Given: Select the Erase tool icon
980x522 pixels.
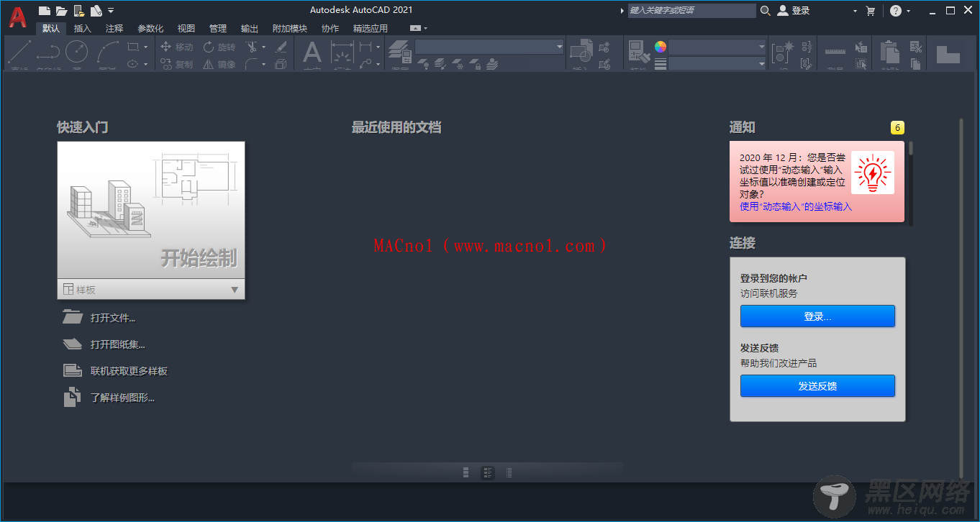Looking at the screenshot, I should [281, 47].
